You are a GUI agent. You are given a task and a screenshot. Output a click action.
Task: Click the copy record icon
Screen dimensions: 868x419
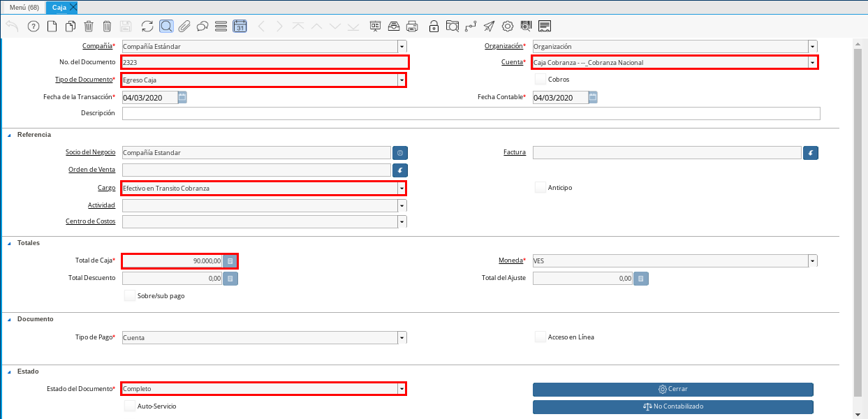pos(71,27)
